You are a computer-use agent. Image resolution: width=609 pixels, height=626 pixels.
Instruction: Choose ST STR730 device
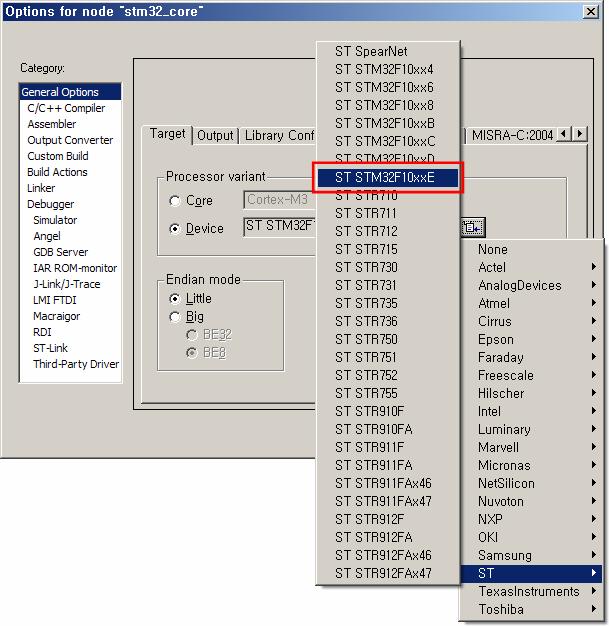tap(388, 267)
